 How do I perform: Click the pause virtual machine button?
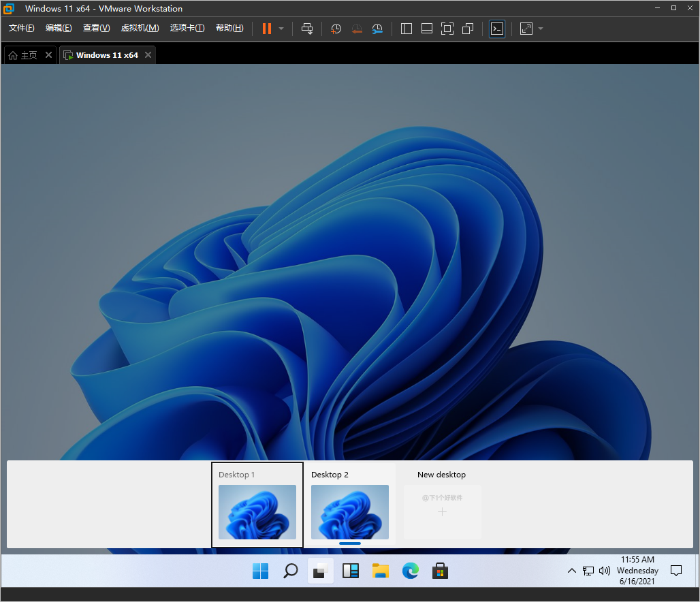tap(266, 29)
